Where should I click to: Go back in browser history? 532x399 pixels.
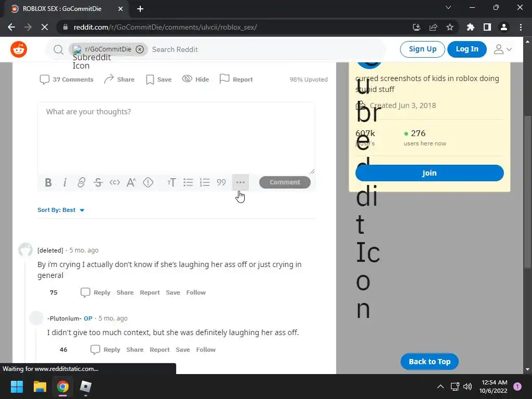coord(11,27)
